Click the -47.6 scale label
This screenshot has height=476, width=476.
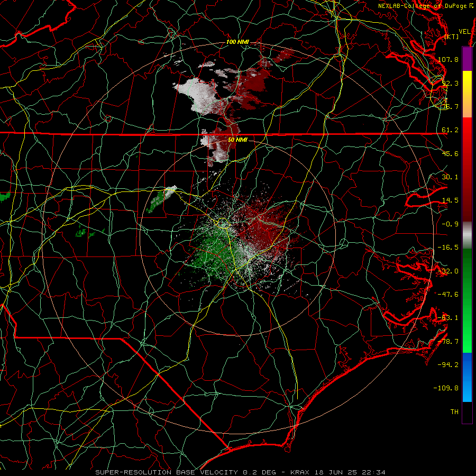pyautogui.click(x=448, y=295)
